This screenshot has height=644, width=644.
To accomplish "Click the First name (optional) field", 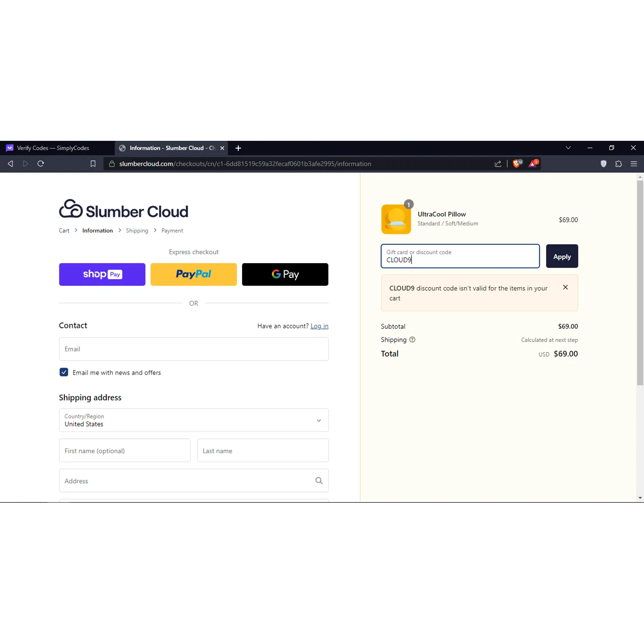I will (125, 450).
